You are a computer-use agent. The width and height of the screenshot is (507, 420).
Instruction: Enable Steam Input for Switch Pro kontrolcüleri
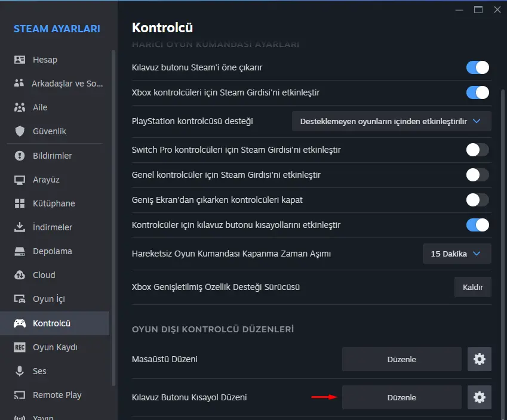click(478, 150)
